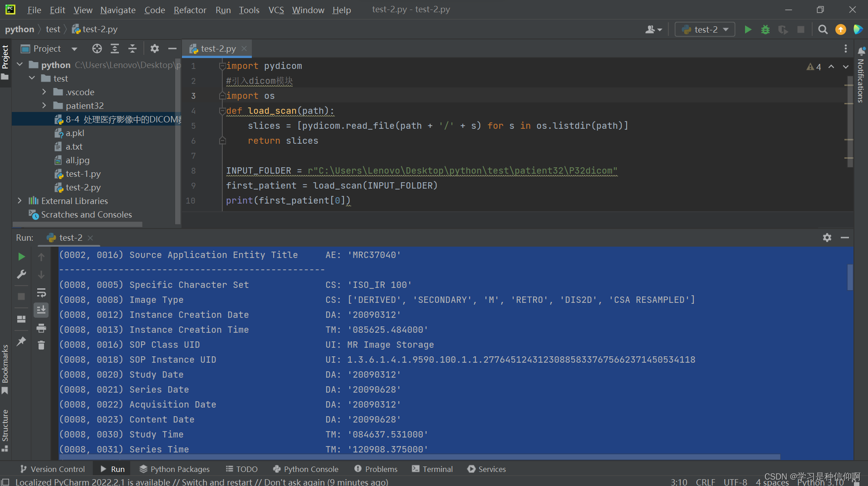The height and width of the screenshot is (486, 868).
Task: Open the test-2 run configuration dropdown
Action: click(x=705, y=29)
